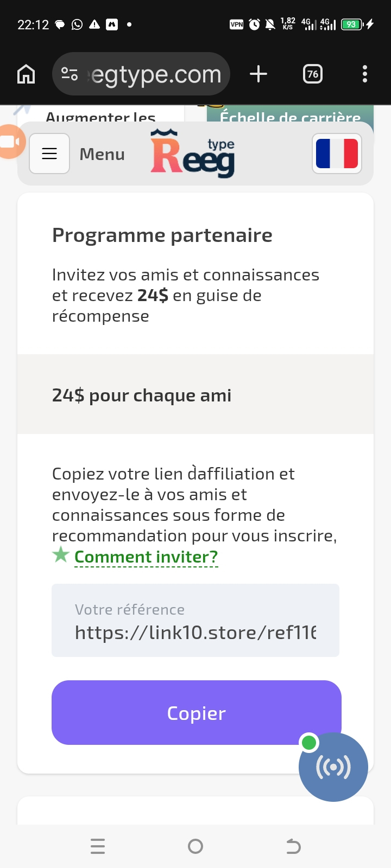The width and height of the screenshot is (391, 868).
Task: Open the French flag language selector
Action: coord(337,154)
